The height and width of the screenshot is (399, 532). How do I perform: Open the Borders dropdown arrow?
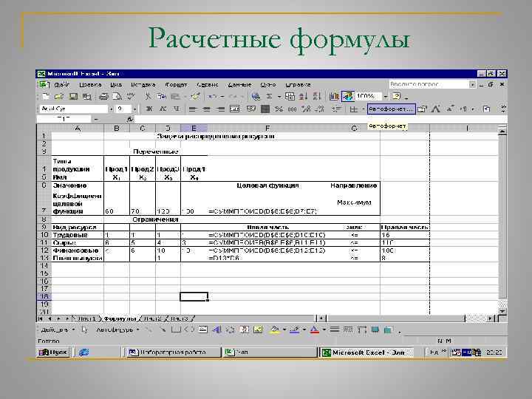click(x=363, y=109)
